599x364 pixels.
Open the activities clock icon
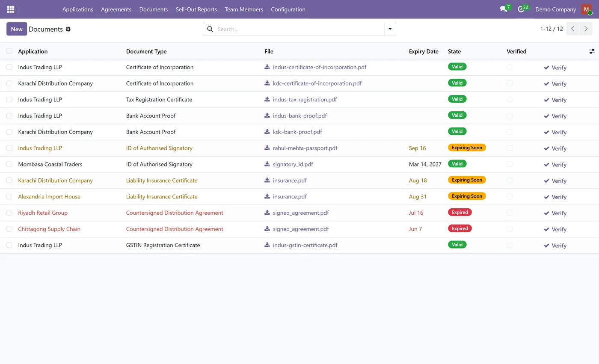coord(521,9)
